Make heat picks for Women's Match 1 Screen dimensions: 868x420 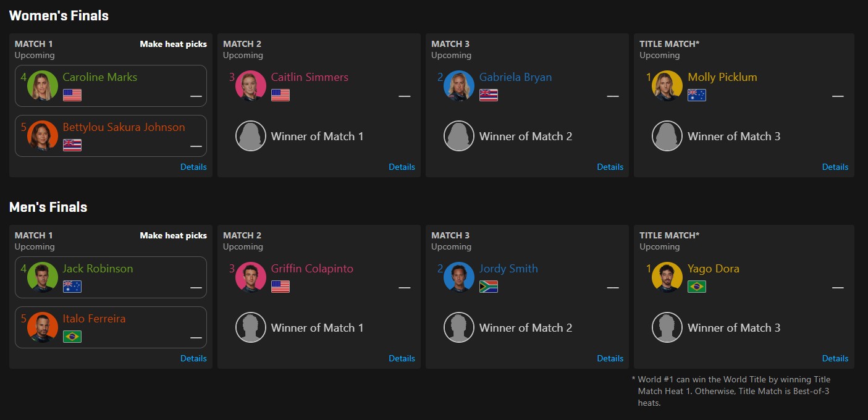(x=173, y=44)
